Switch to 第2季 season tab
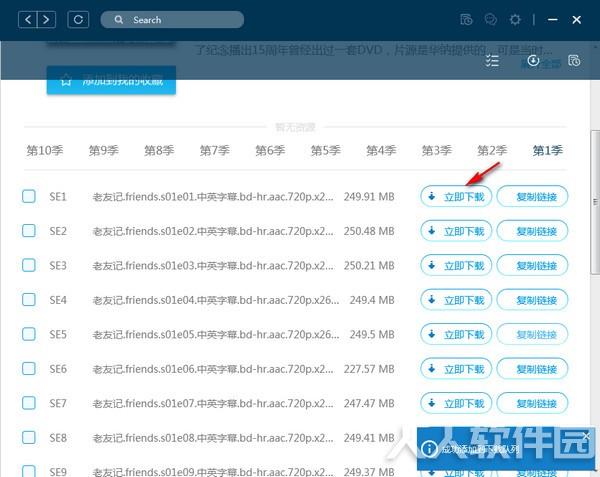The image size is (600, 477). tap(492, 150)
